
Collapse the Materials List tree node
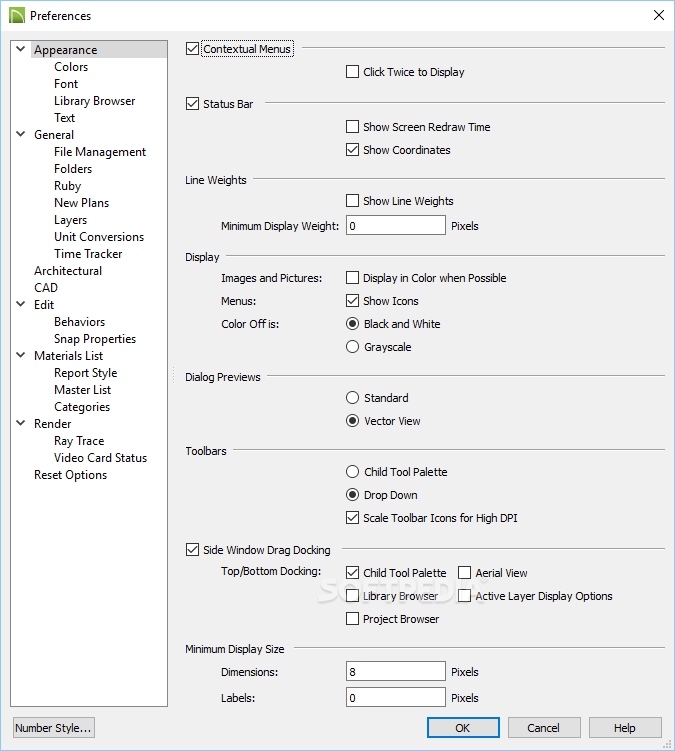[x=21, y=355]
